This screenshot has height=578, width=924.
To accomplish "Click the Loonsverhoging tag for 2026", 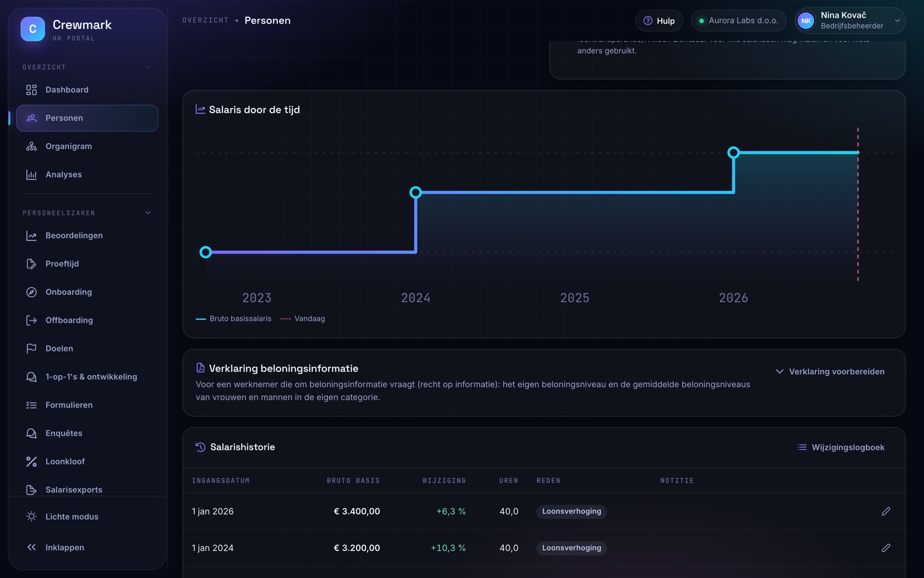I will [x=572, y=511].
